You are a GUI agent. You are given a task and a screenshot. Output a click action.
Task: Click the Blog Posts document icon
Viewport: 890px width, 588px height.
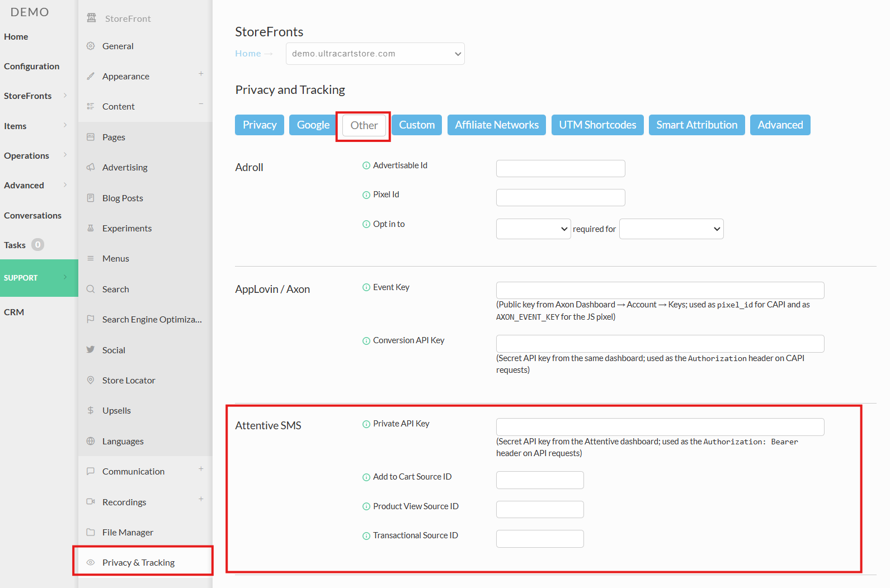91,198
